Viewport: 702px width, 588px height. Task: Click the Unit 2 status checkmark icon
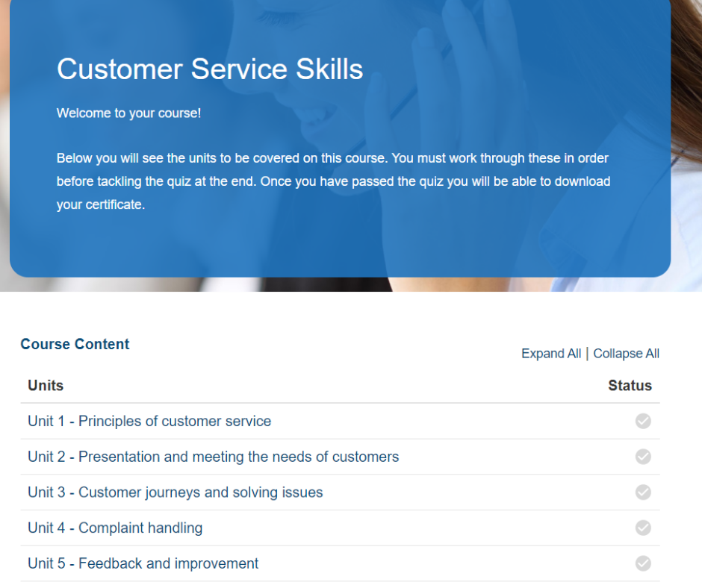pyautogui.click(x=643, y=457)
